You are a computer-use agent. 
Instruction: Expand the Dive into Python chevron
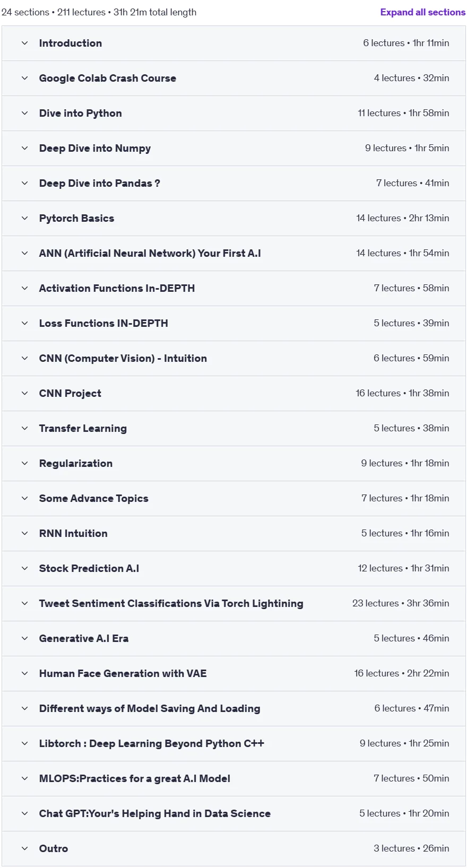(x=24, y=113)
